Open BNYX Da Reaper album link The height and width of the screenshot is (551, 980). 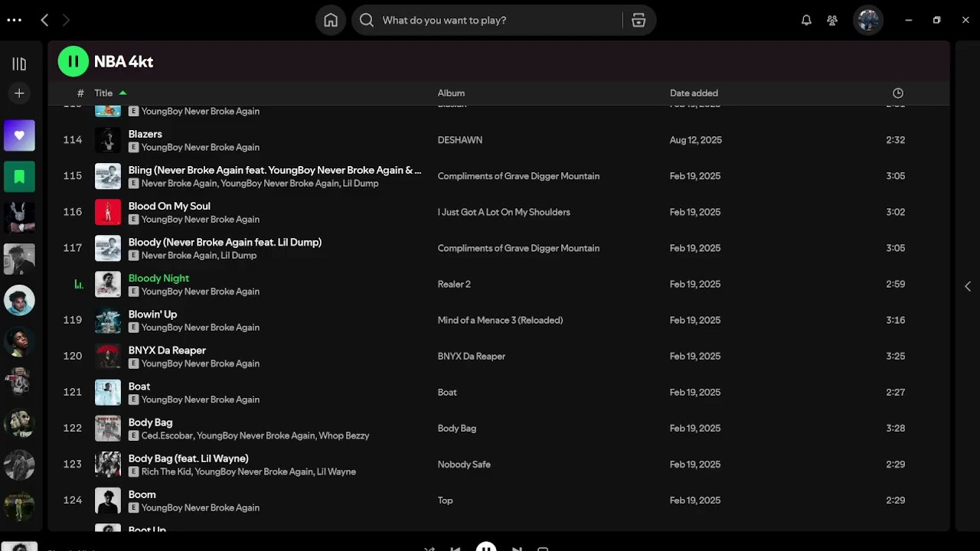pyautogui.click(x=471, y=356)
